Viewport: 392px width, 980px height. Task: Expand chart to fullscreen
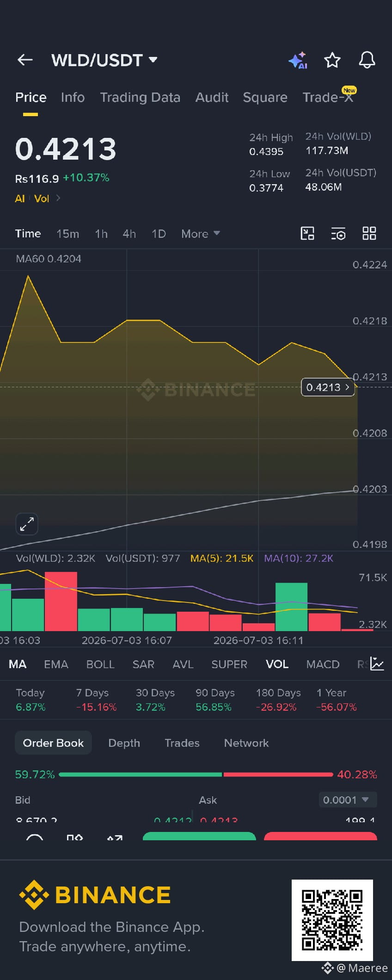[x=27, y=524]
